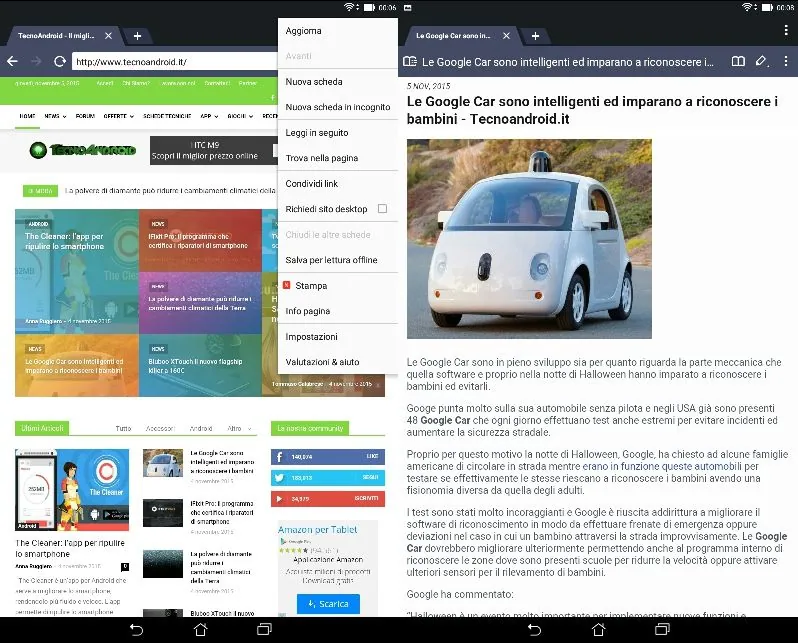798x643 pixels.
Task: Expand APP dropdown in site navigation
Action: coord(209,116)
